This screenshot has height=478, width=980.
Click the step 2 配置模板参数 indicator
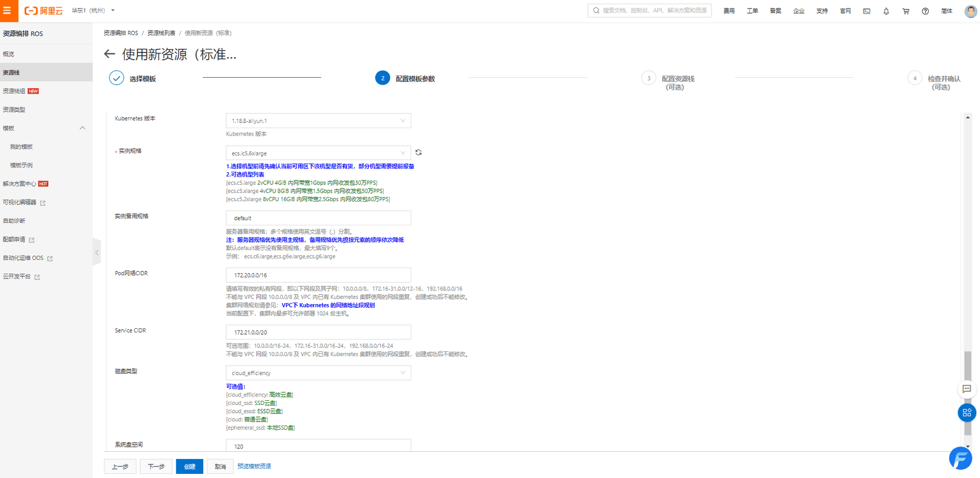(x=383, y=78)
